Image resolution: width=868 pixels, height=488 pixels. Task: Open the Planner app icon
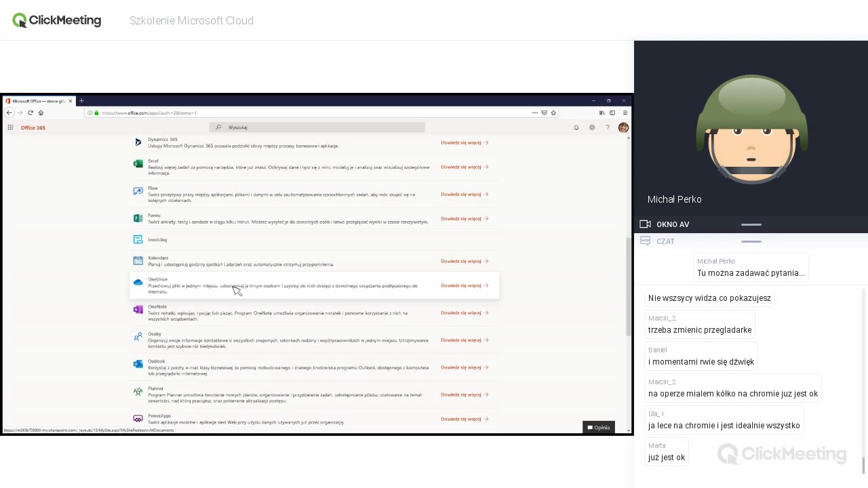(x=138, y=392)
